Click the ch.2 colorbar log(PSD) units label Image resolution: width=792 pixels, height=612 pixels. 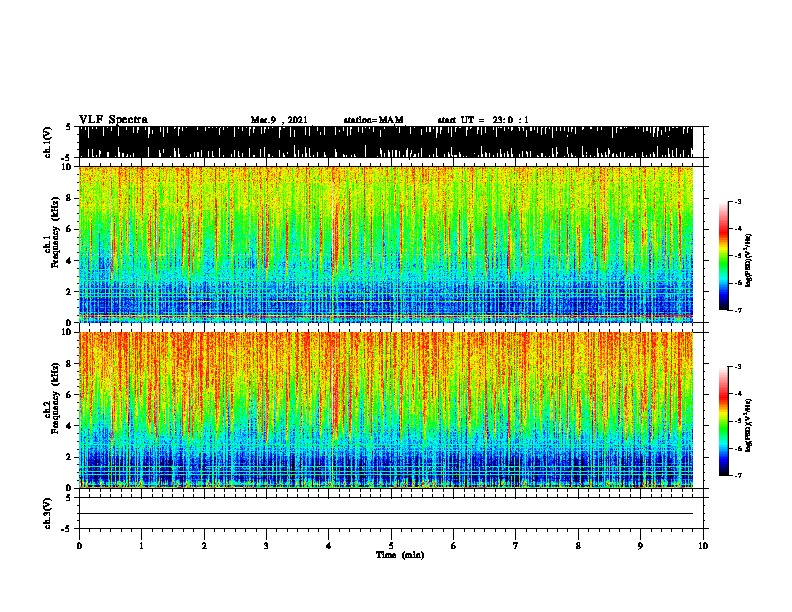pos(748,425)
